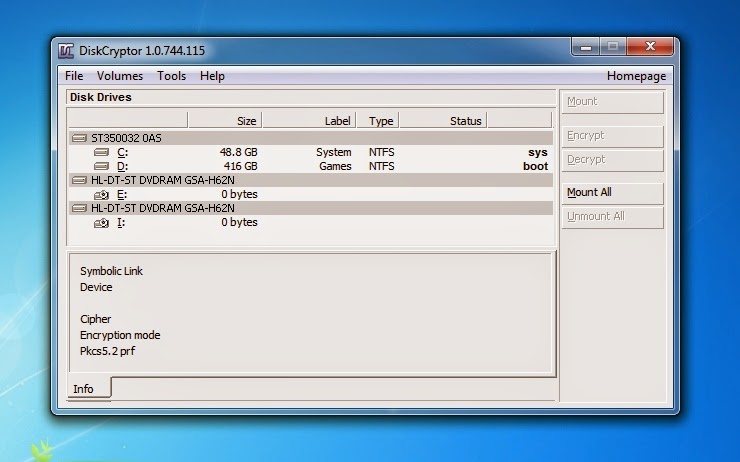The image size is (740, 462).
Task: Click the Mount All button
Action: 613,193
